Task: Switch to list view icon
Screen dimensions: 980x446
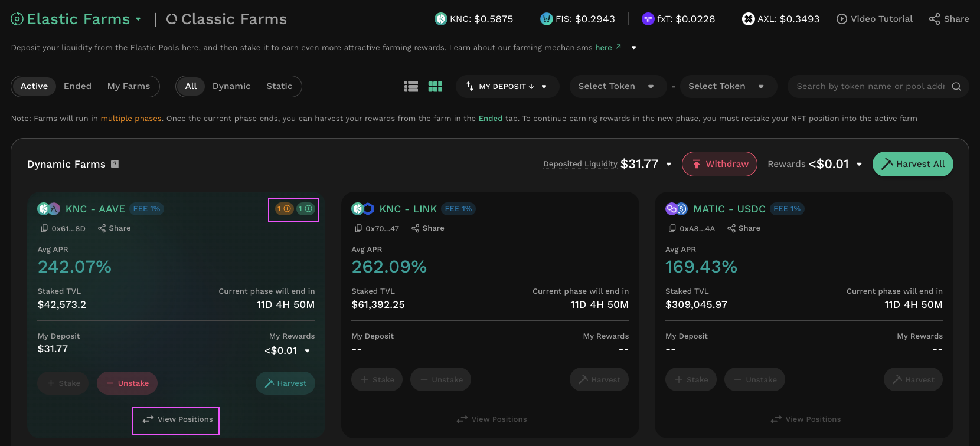Action: coord(411,87)
